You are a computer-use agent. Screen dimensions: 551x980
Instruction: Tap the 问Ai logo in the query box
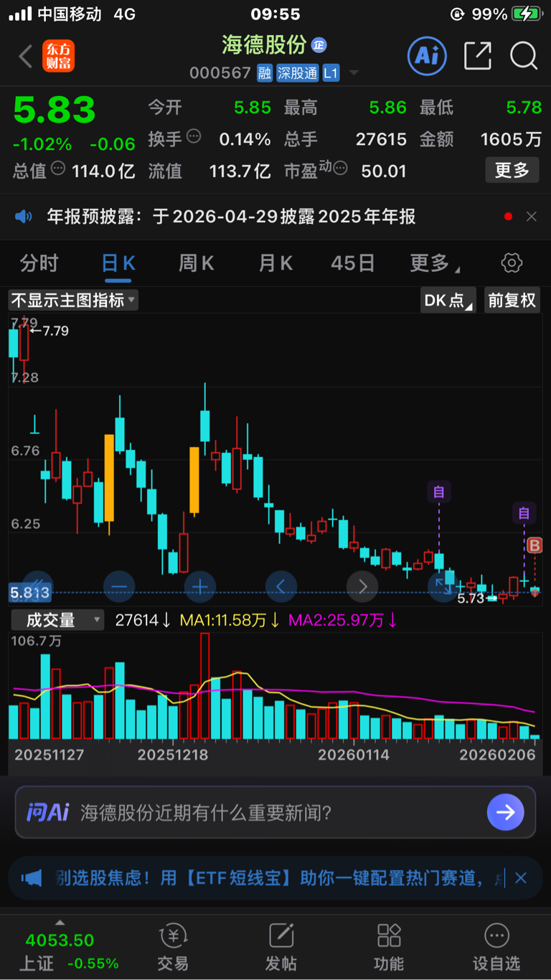47,812
